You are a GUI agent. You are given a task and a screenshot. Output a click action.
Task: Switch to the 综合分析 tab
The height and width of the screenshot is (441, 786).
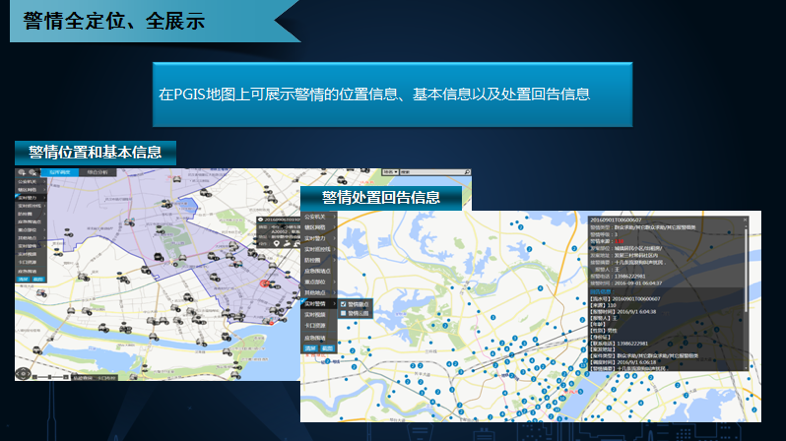(x=97, y=173)
